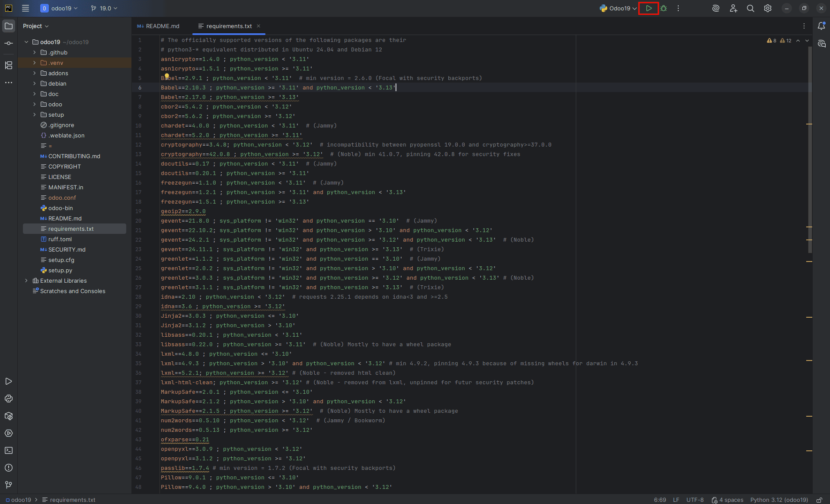Image resolution: width=830 pixels, height=504 pixels.
Task: Click the intention lightbulb on line 5
Action: [166, 76]
